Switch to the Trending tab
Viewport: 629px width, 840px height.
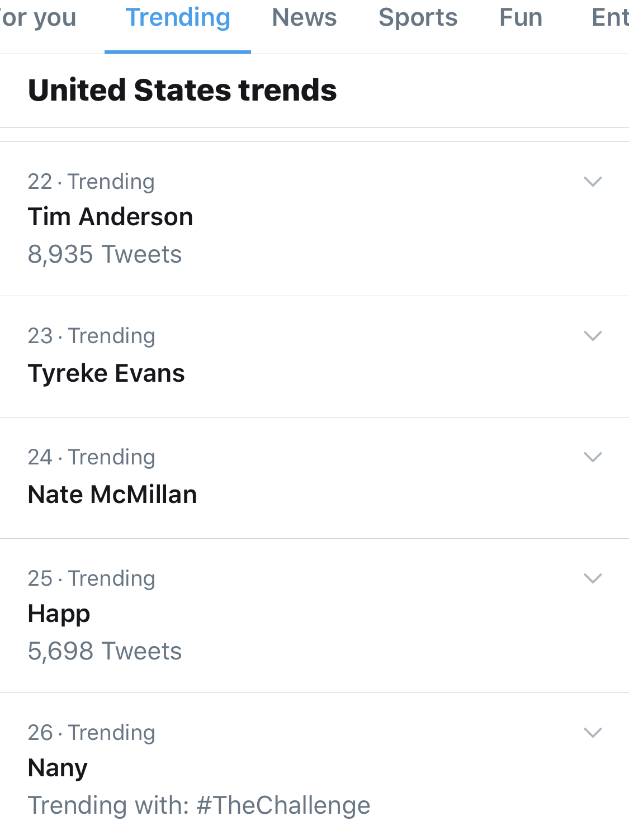178,18
